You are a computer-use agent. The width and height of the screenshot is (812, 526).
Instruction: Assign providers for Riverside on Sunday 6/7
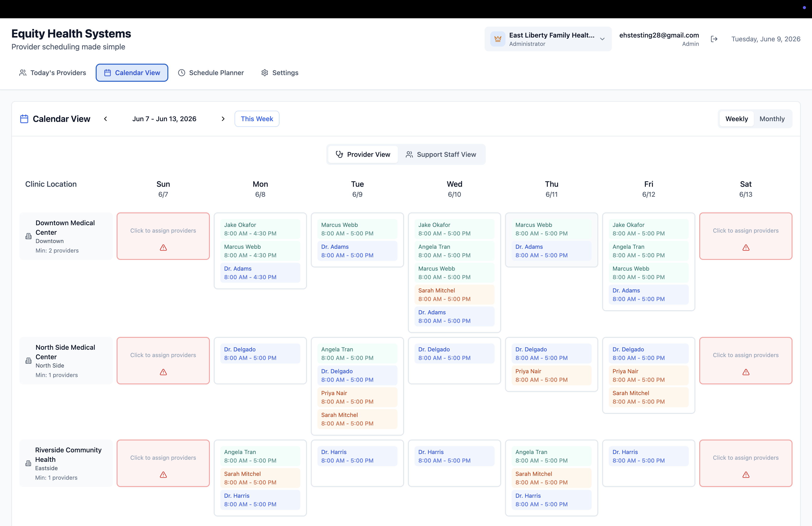163,463
